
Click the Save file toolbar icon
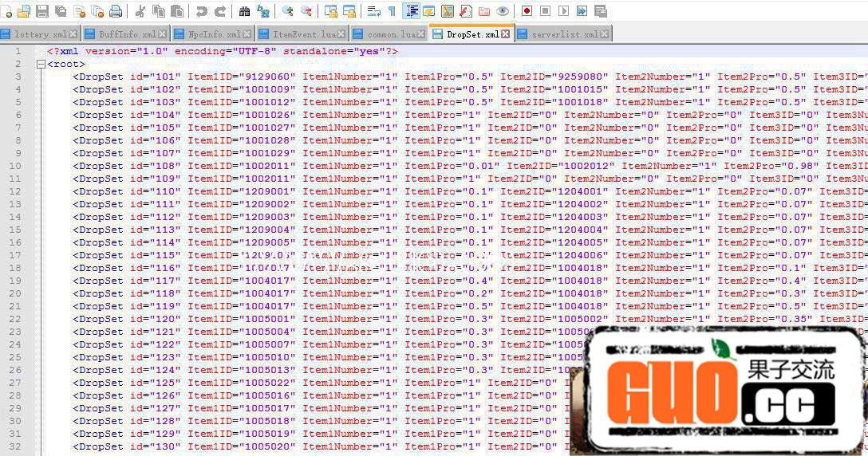click(41, 11)
